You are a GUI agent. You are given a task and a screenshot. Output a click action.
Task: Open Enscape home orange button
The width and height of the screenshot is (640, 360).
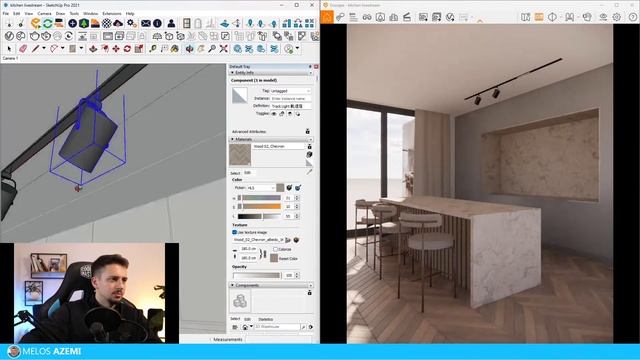pos(327,17)
